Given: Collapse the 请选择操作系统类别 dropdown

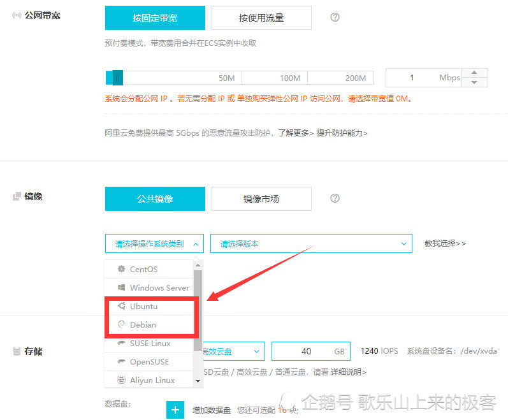Looking at the screenshot, I should point(154,243).
